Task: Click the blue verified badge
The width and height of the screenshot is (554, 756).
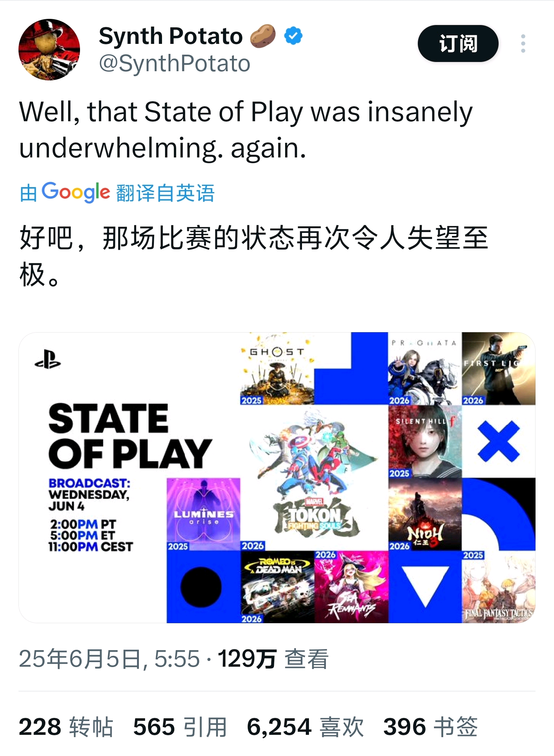Action: click(293, 36)
